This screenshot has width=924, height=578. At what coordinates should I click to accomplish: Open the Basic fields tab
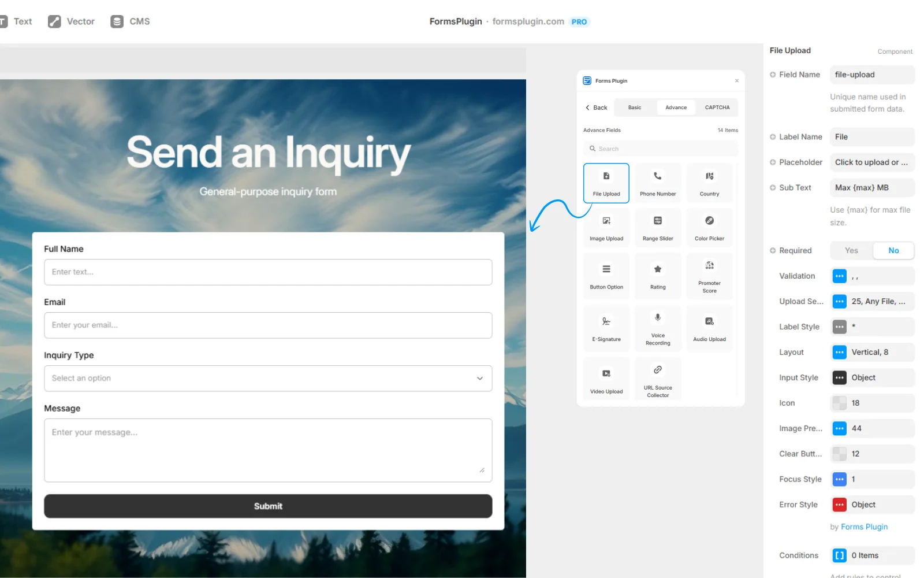click(x=634, y=107)
